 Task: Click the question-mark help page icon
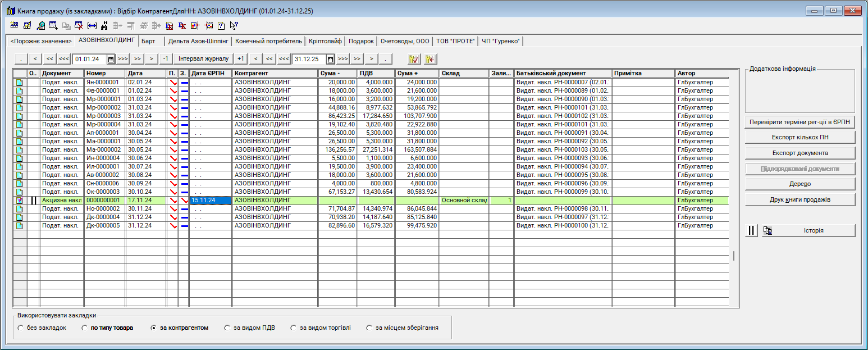tap(221, 25)
